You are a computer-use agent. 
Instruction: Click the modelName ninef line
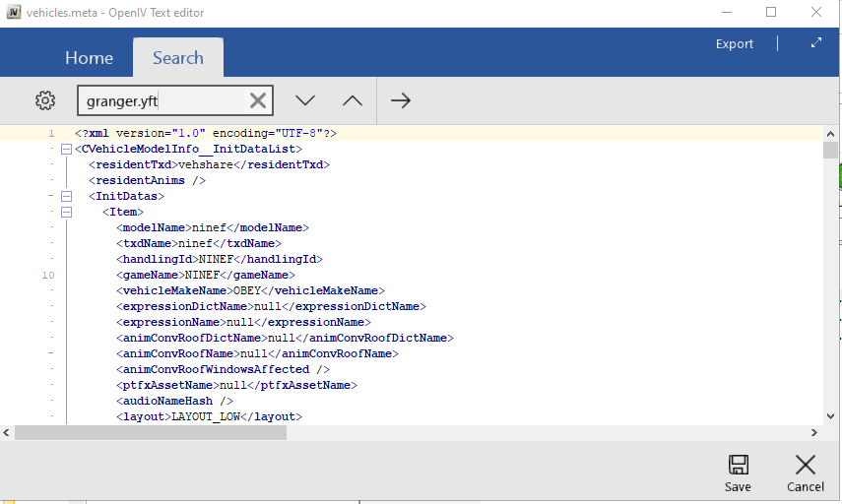coord(212,227)
